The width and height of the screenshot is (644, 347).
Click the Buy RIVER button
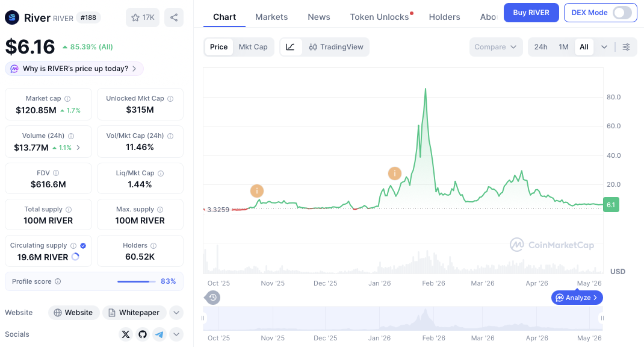[531, 13]
